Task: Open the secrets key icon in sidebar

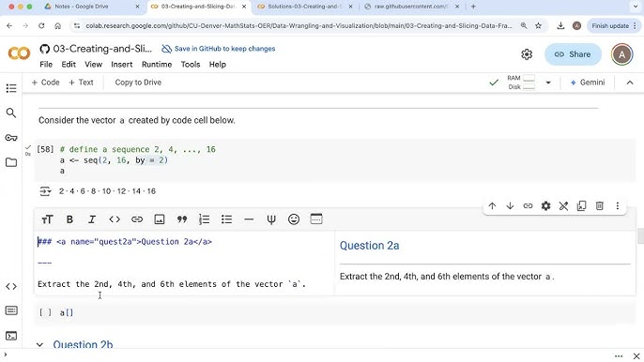Action: [11, 138]
